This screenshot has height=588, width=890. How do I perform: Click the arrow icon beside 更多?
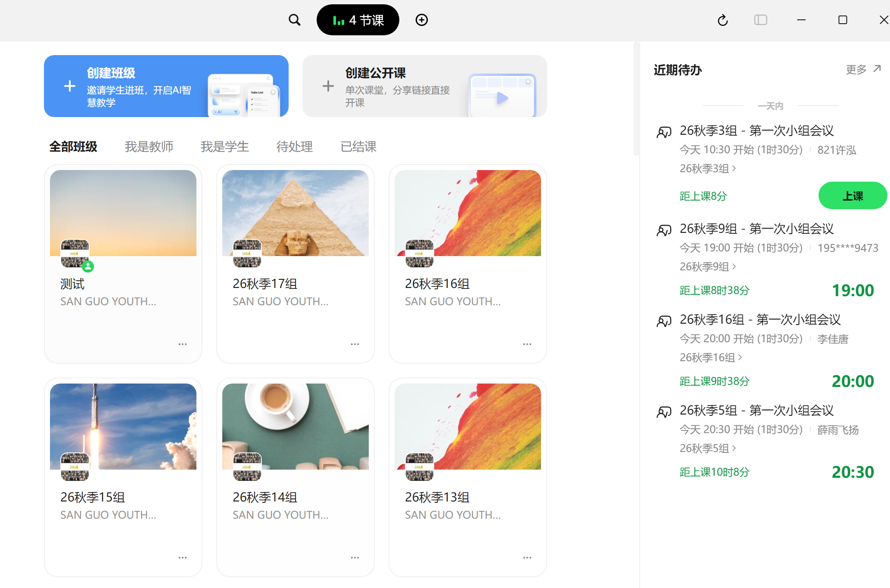click(x=877, y=69)
